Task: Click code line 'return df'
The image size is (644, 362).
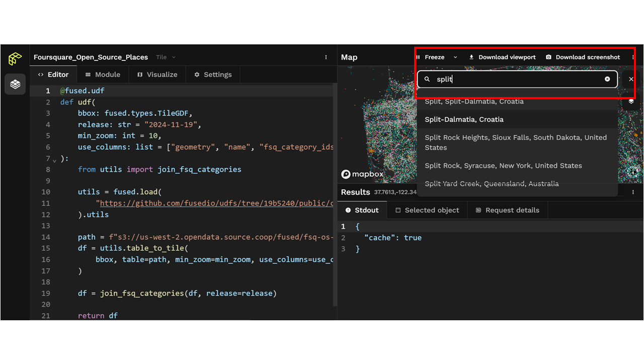Action: tap(98, 316)
